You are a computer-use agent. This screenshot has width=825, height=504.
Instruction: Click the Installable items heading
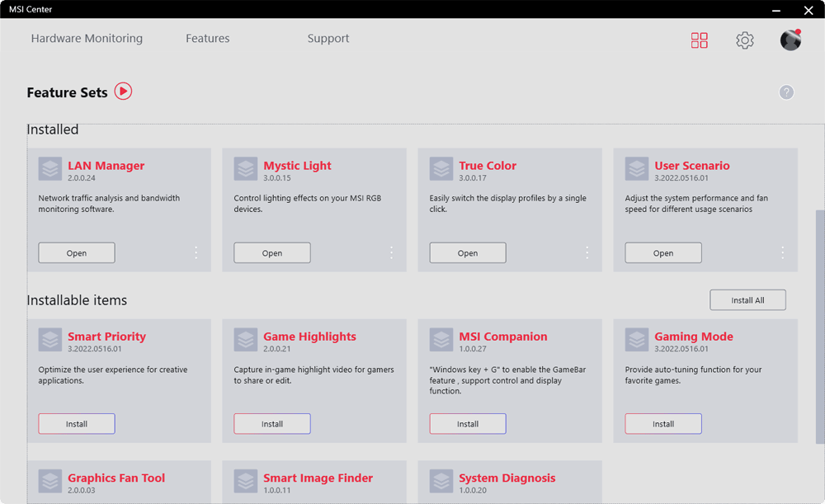pyautogui.click(x=77, y=300)
